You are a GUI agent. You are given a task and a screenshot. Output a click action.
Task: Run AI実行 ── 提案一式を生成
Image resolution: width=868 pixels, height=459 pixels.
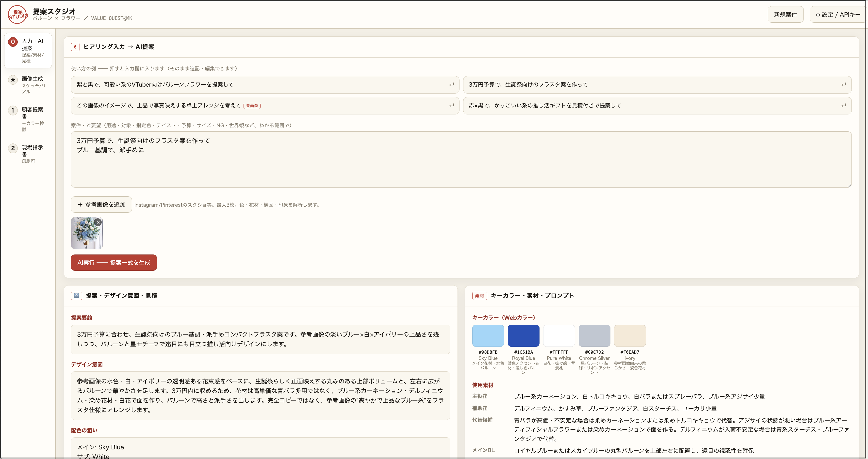114,263
